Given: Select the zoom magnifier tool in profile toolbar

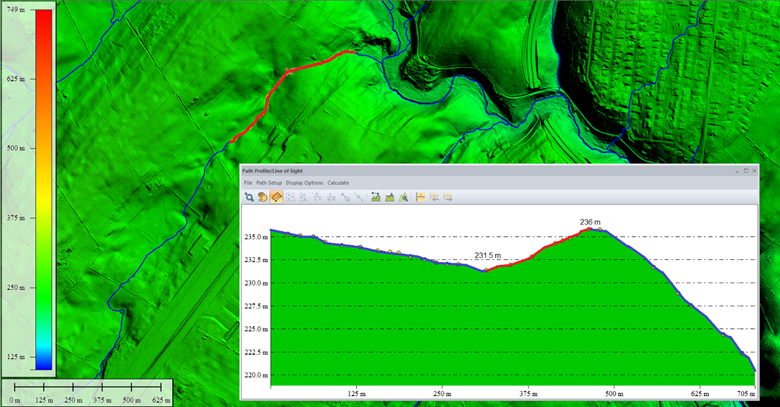Looking at the screenshot, I should [248, 197].
